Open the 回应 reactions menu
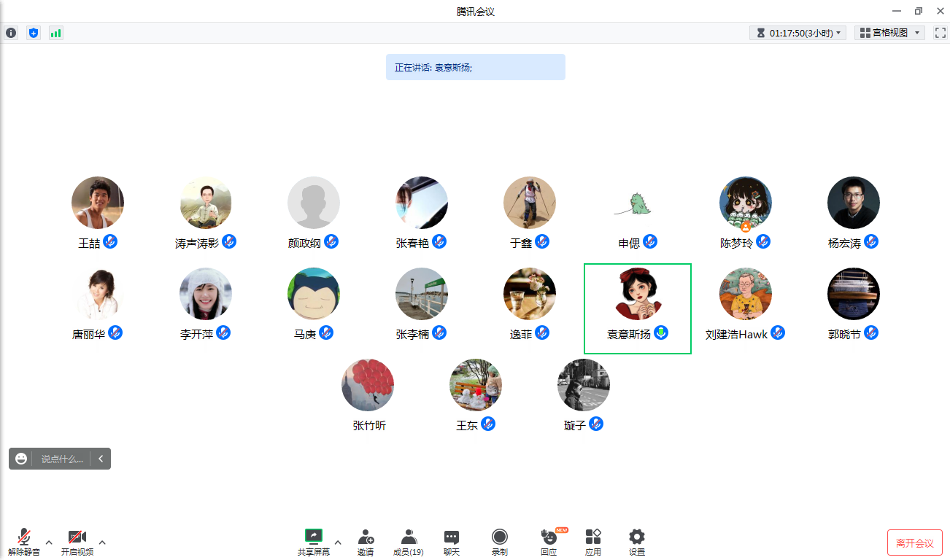The image size is (950, 560). (x=549, y=542)
